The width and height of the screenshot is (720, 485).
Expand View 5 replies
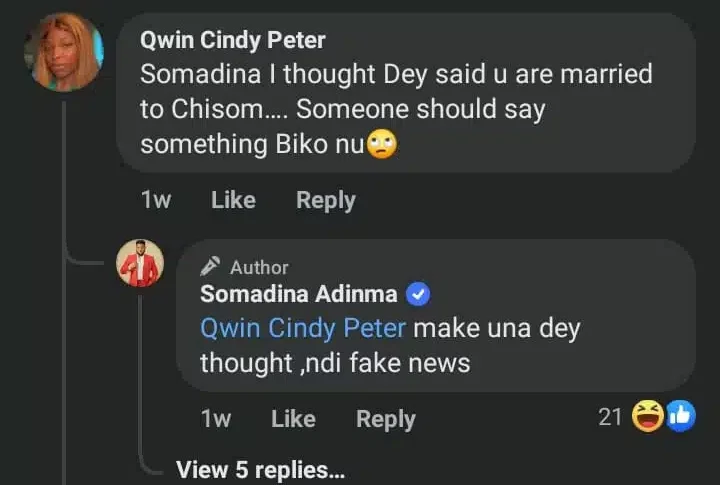pos(260,469)
